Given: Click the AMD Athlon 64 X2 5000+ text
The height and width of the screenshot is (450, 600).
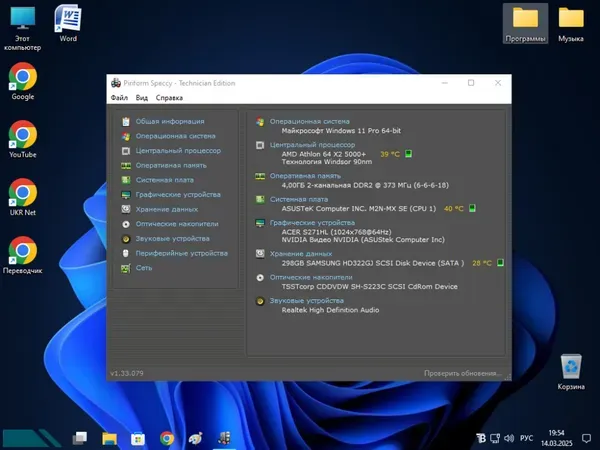Looking at the screenshot, I should point(324,154).
